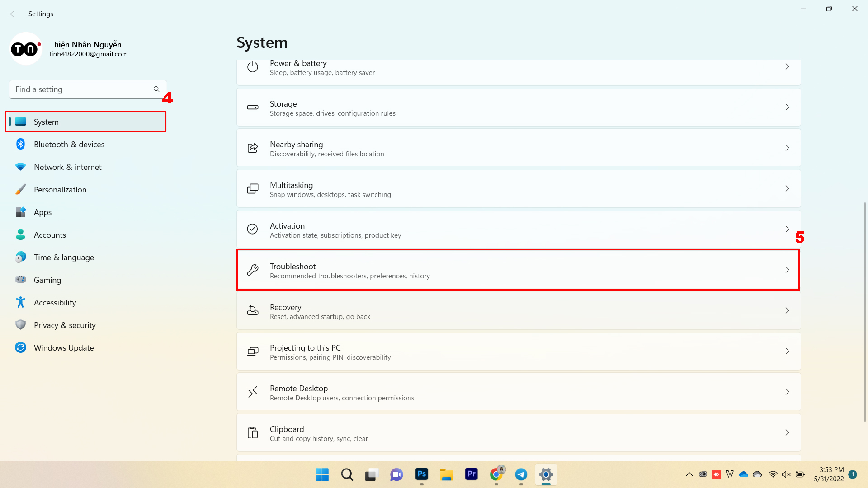This screenshot has height=488, width=868.
Task: Open Troubleshoot settings title
Action: point(292,267)
